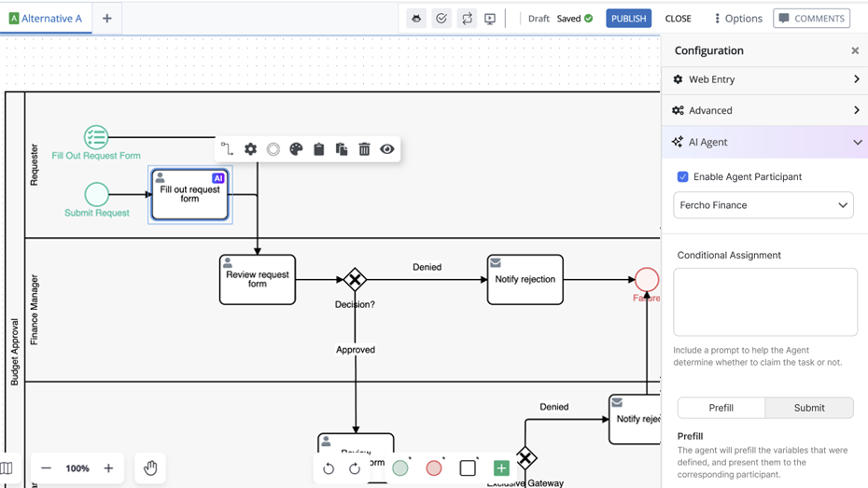Image resolution: width=868 pixels, height=488 pixels.
Task: Zoom out with the minus button
Action: click(46, 468)
